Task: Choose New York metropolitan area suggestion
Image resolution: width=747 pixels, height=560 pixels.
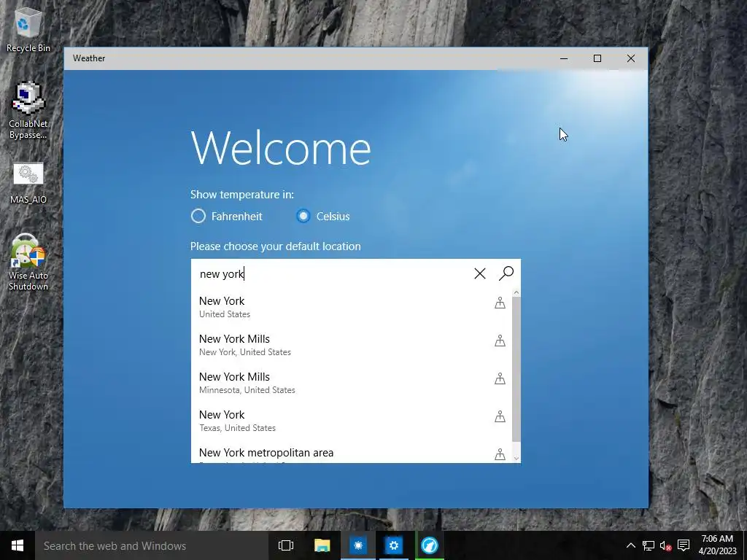Action: click(352, 453)
